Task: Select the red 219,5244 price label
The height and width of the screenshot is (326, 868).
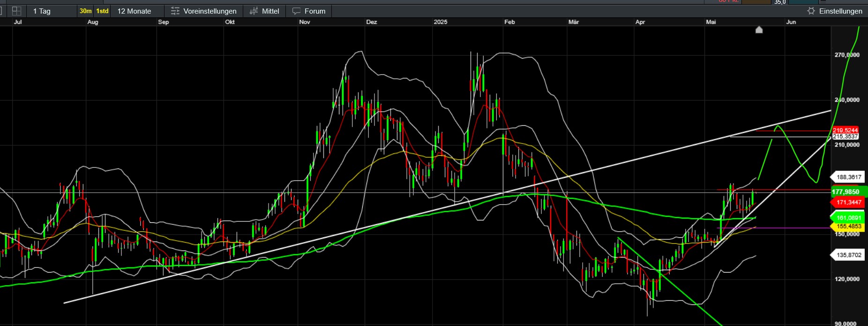Action: pos(845,130)
